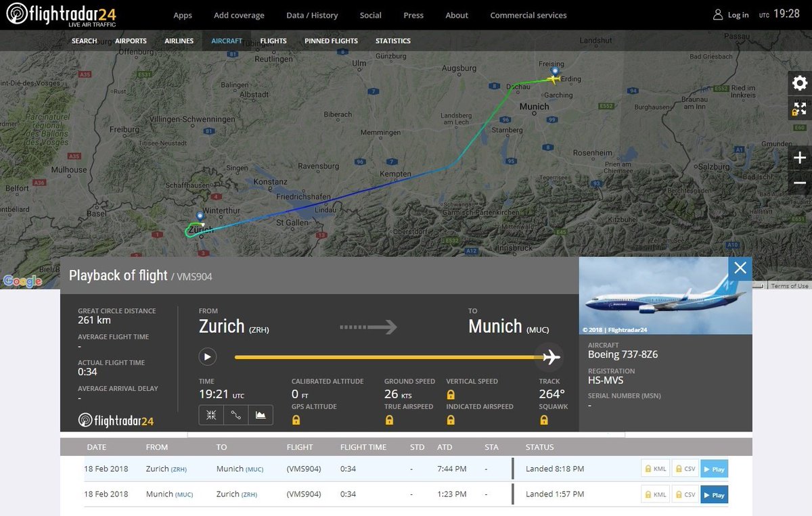Click the aircraft marker near Munich on map
This screenshot has width=812, height=516.
554,80
